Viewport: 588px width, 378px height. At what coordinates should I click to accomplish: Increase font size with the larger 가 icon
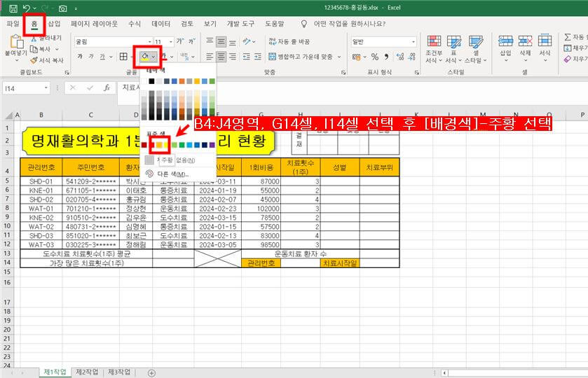coord(180,41)
